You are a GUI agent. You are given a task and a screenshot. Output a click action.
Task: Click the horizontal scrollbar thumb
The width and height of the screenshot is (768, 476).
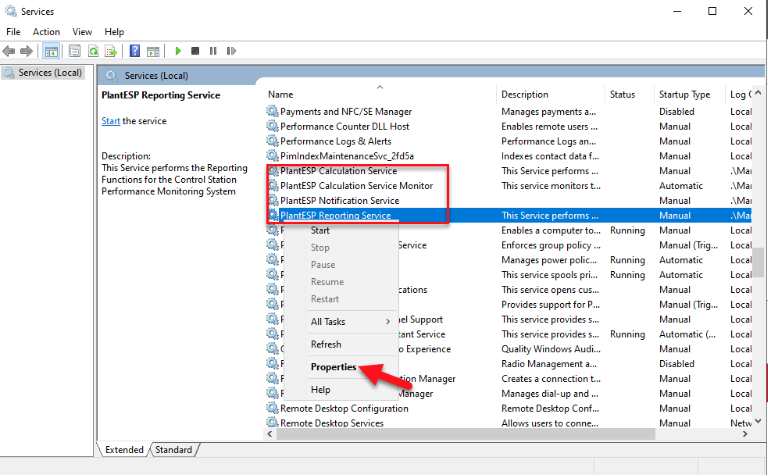tap(465, 434)
